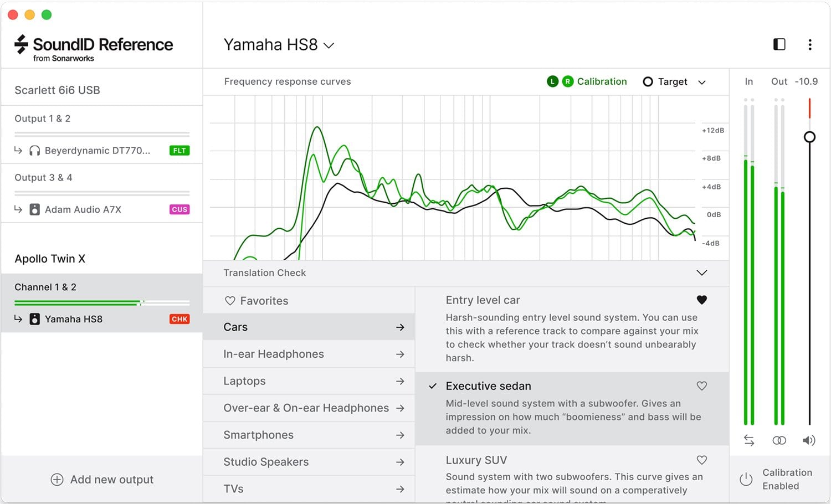
Task: Click the FLT mode badge
Action: pyautogui.click(x=179, y=151)
